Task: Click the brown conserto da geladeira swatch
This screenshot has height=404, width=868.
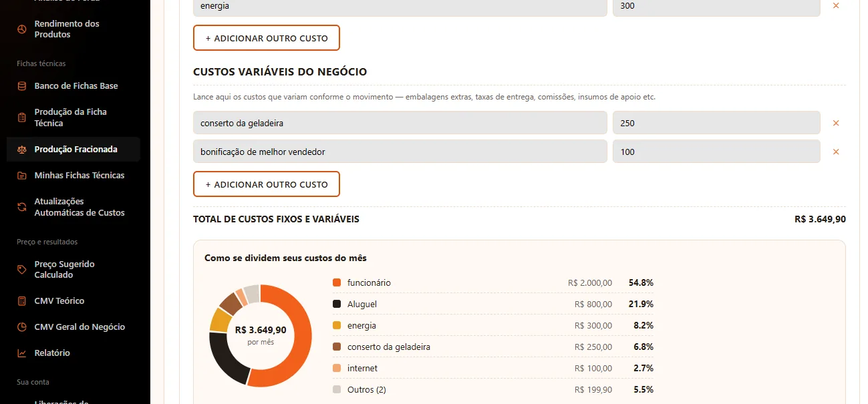Action: [337, 347]
